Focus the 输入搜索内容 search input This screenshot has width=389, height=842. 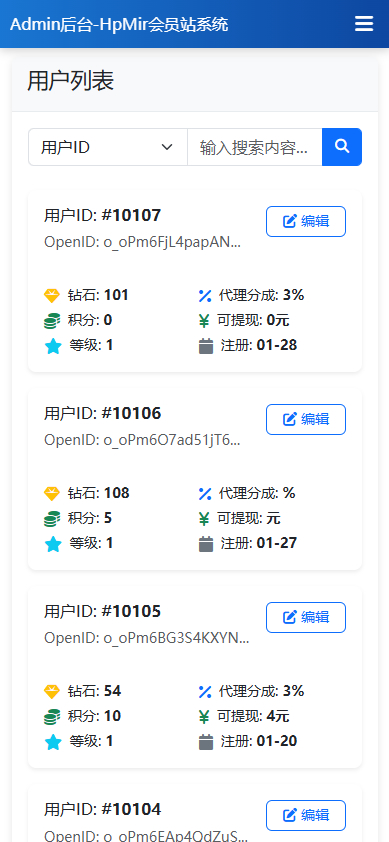[255, 147]
